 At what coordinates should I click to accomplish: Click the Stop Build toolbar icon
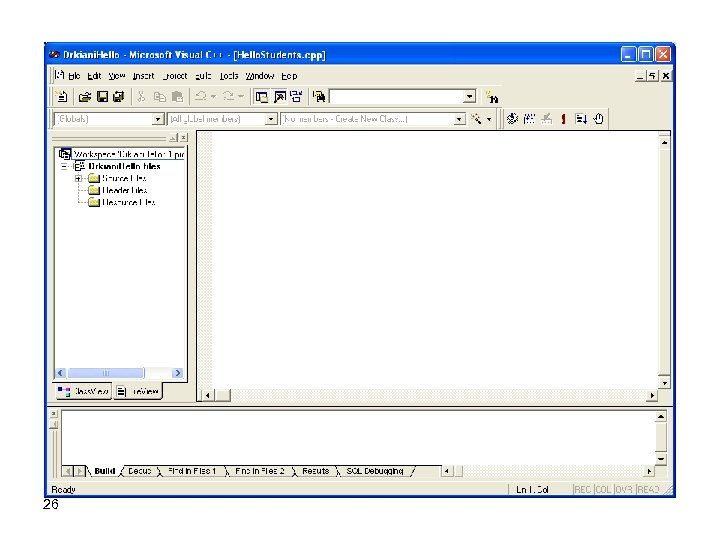(x=546, y=119)
